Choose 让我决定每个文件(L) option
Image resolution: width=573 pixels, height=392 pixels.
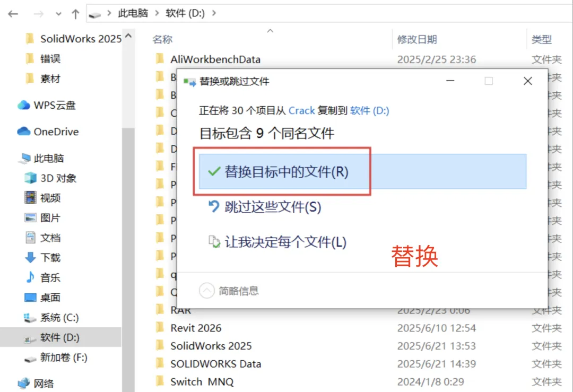277,241
